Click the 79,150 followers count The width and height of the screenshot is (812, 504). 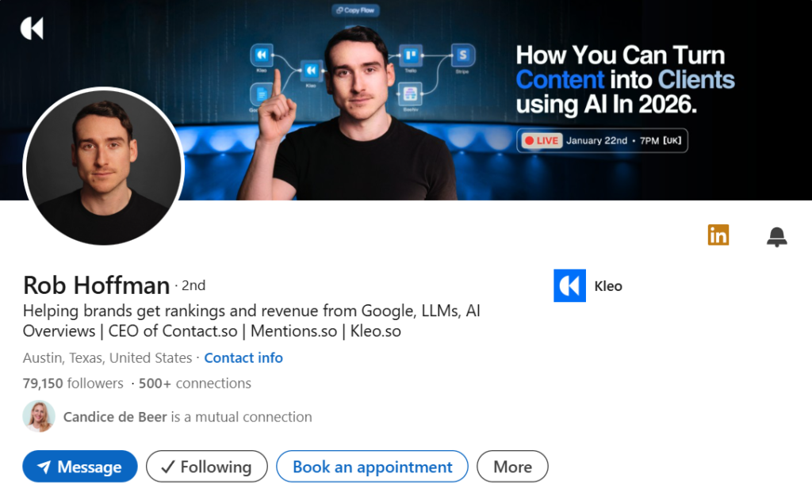(x=73, y=384)
